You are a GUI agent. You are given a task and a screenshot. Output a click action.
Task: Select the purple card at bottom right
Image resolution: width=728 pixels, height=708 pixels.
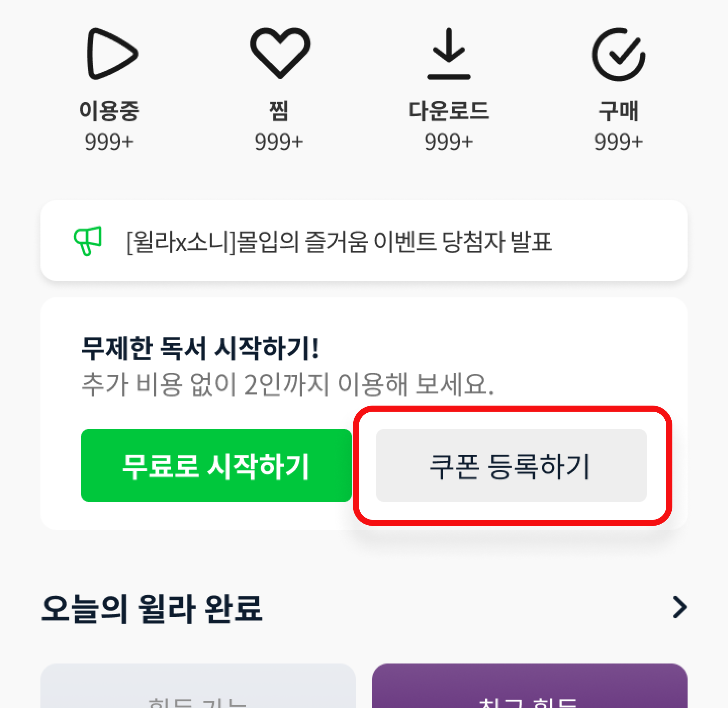[529, 686]
